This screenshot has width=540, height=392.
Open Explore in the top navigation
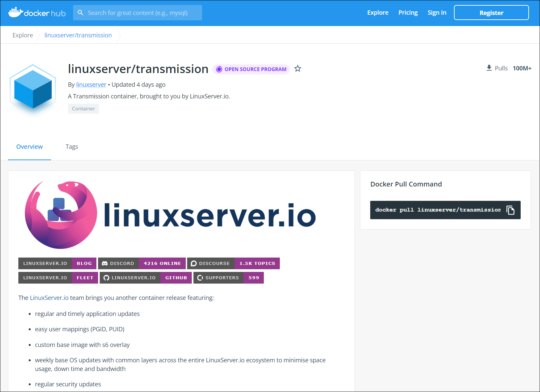click(378, 13)
